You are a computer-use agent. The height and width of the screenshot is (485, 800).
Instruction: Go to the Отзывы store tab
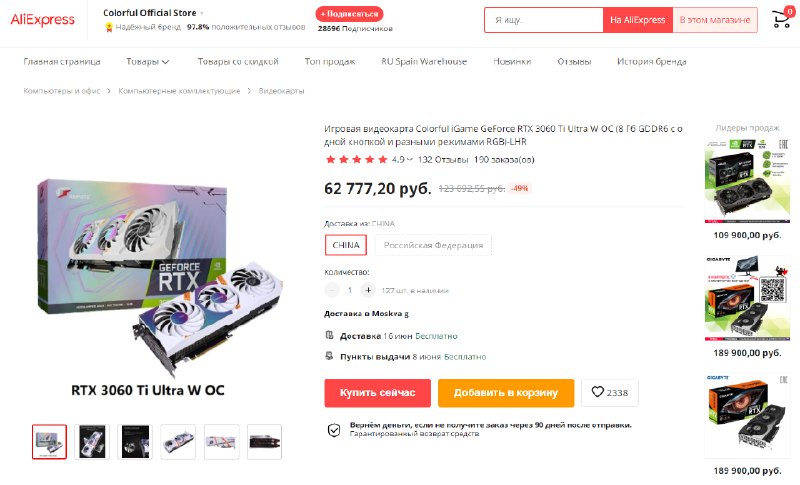[574, 62]
